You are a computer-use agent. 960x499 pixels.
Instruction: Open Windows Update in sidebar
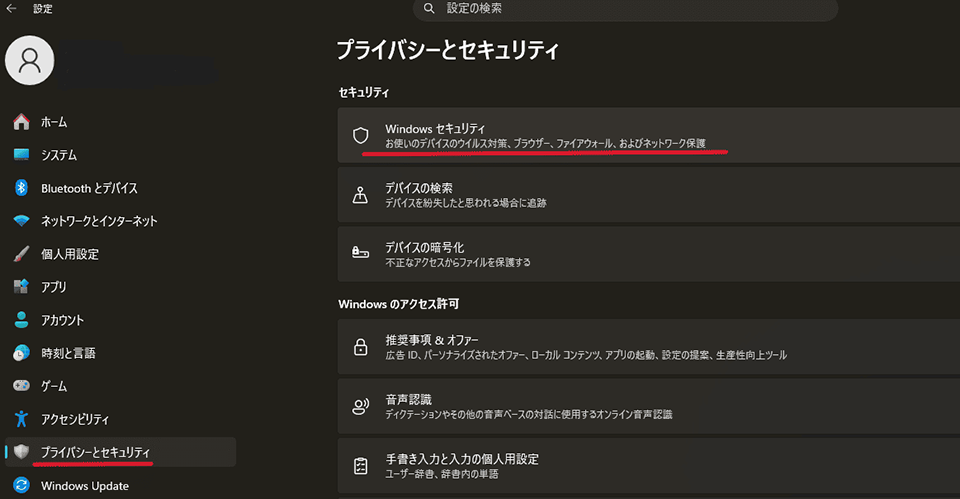[x=121, y=485]
